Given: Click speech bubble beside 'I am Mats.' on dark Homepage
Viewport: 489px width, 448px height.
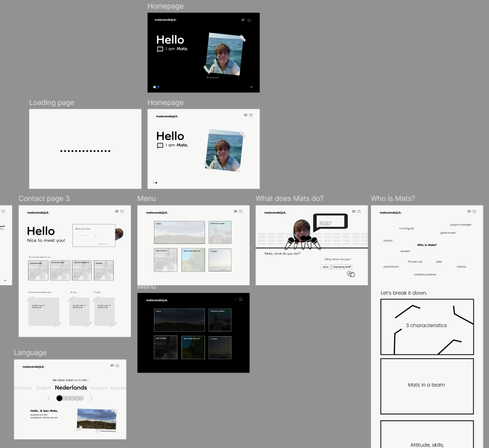Looking at the screenshot, I should pyautogui.click(x=160, y=49).
